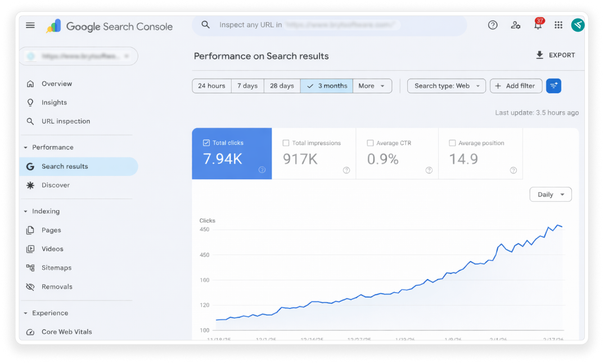Viewport: 604px width, 364px height.
Task: Export the performance data
Action: pyautogui.click(x=556, y=54)
